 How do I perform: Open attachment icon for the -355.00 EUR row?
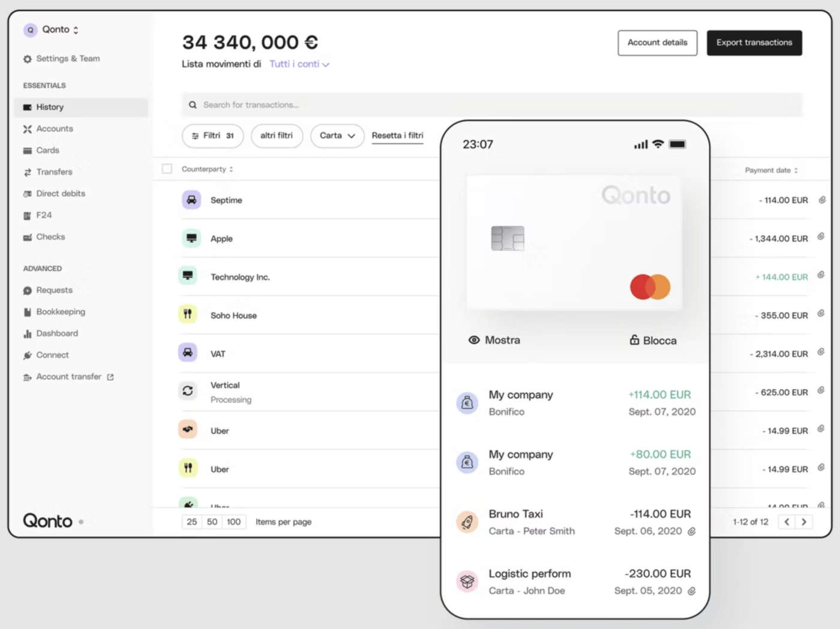[821, 313]
